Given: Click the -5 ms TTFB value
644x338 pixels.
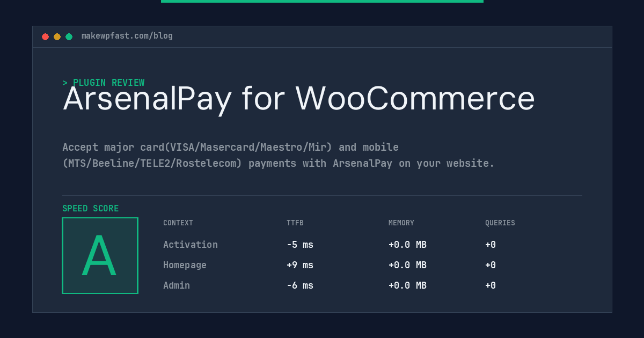Looking at the screenshot, I should [300, 245].
